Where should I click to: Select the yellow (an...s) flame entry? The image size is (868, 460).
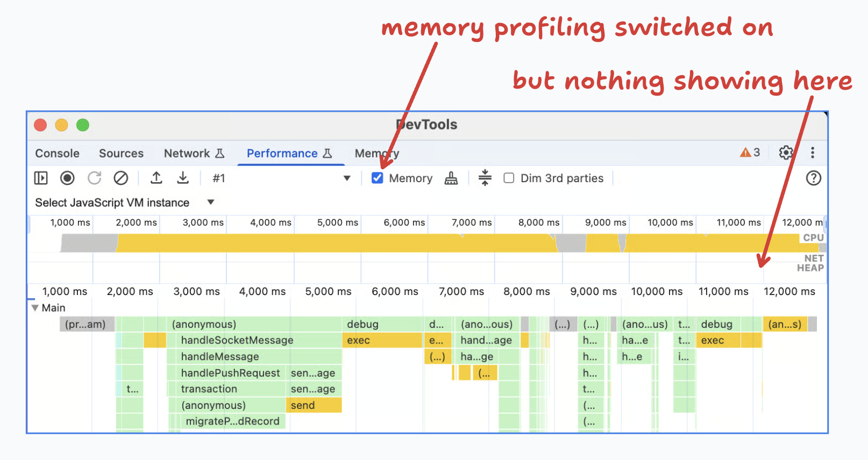[785, 324]
